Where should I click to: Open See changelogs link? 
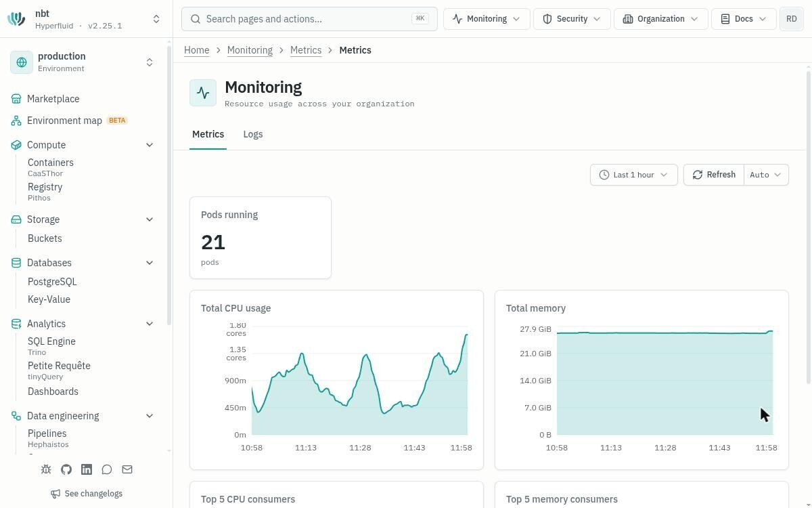[x=87, y=494]
